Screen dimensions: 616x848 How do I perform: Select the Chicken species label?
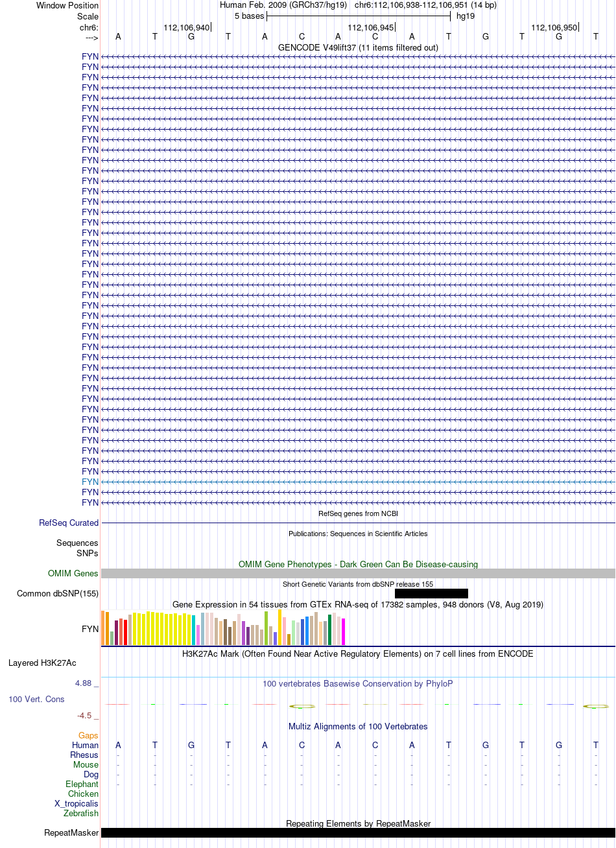coord(84,794)
